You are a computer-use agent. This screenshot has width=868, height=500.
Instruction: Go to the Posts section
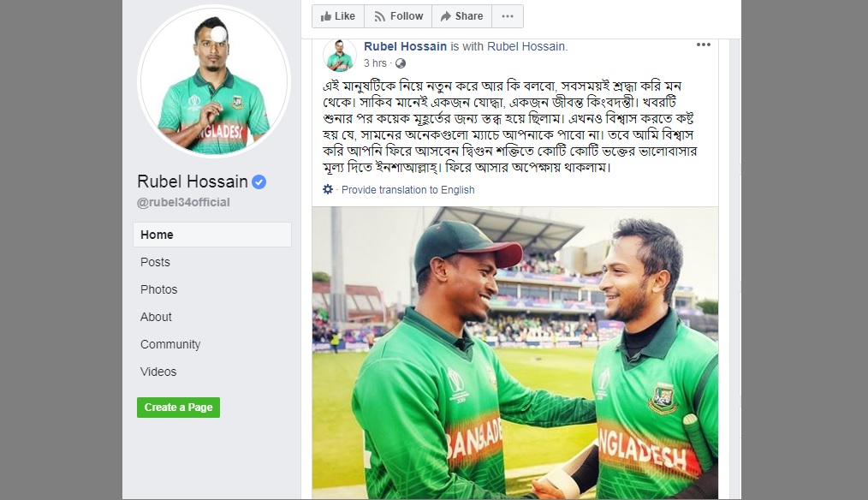(x=155, y=263)
